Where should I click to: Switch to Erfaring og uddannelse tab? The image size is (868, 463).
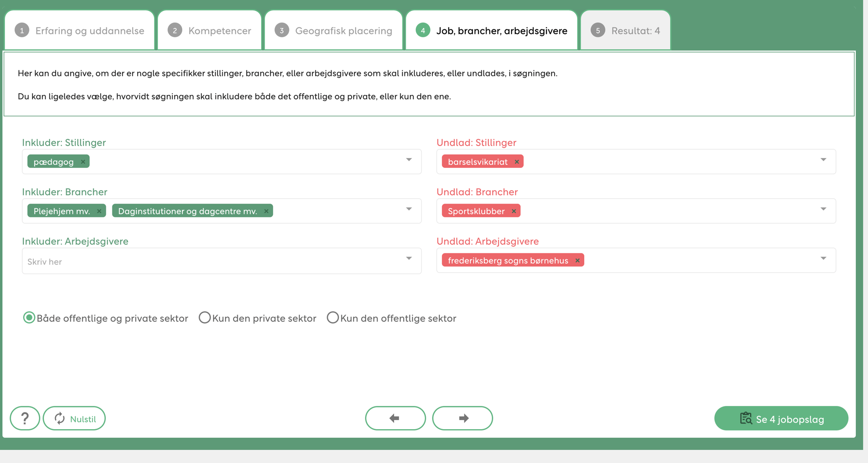(80, 31)
